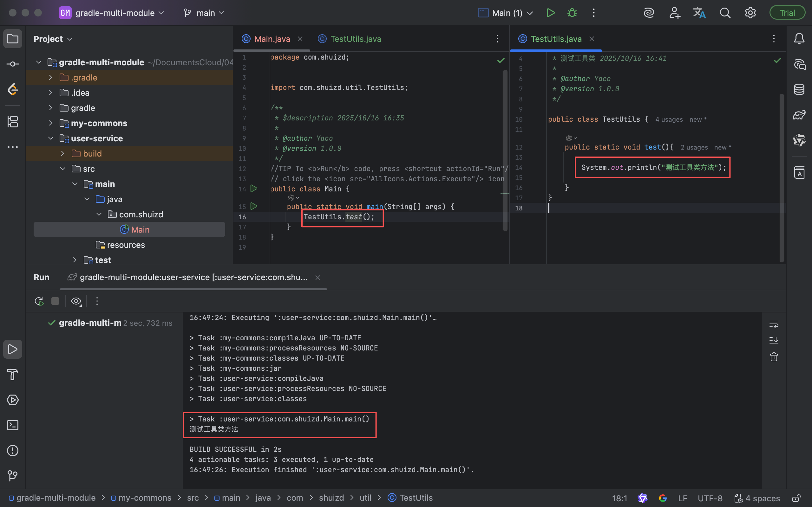Select TestUtils.java tab in left editor
Viewport: 812px width, 507px height.
pyautogui.click(x=355, y=39)
